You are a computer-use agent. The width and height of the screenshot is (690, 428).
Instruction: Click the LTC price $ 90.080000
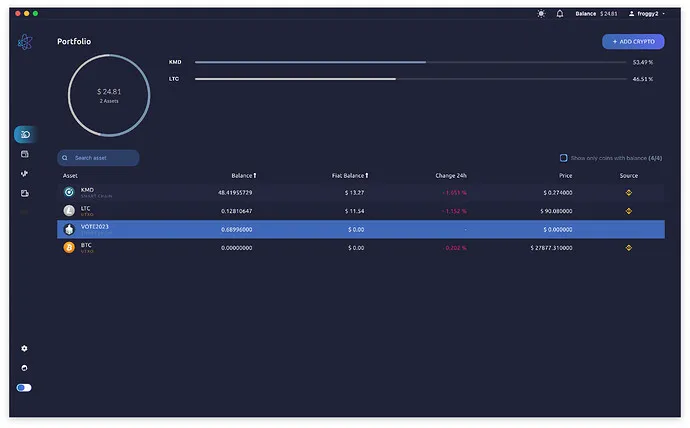click(556, 211)
